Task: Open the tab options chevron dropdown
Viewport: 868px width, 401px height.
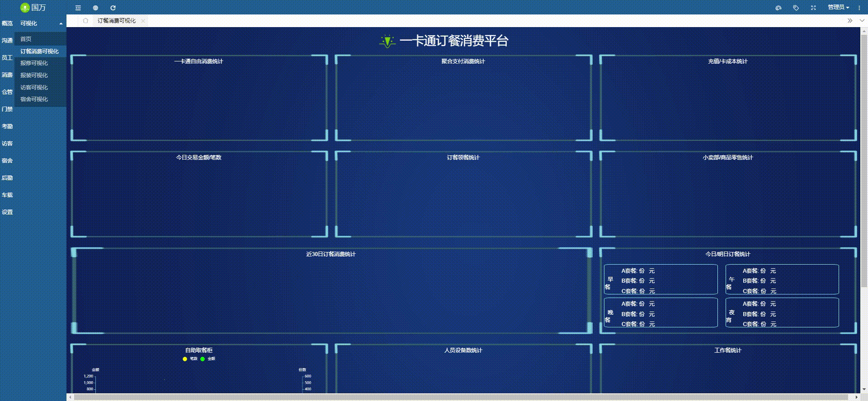Action: 862,21
